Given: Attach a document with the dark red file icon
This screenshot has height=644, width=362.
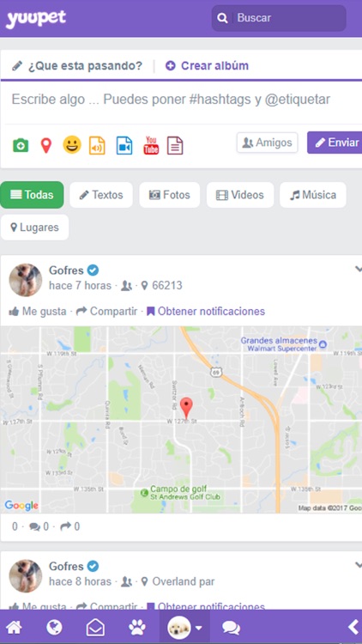Looking at the screenshot, I should coord(175,146).
